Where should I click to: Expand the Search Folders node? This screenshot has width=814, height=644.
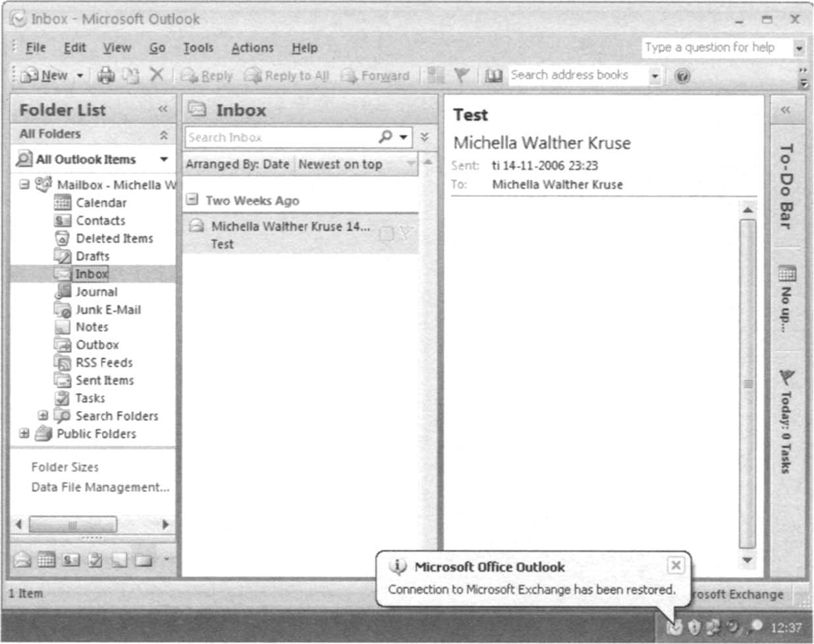pyautogui.click(x=43, y=416)
